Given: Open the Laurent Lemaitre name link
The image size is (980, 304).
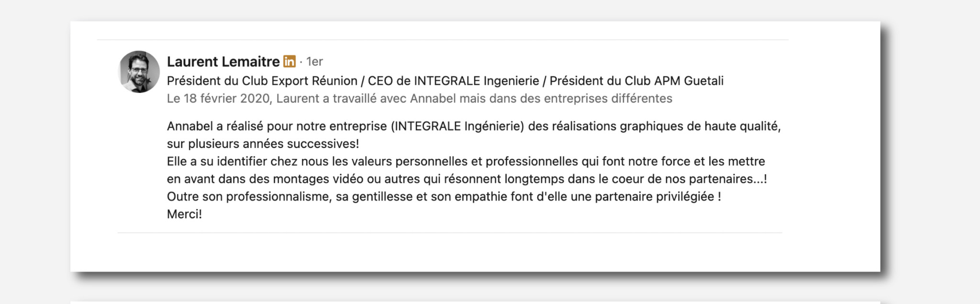Looking at the screenshot, I should (x=223, y=61).
